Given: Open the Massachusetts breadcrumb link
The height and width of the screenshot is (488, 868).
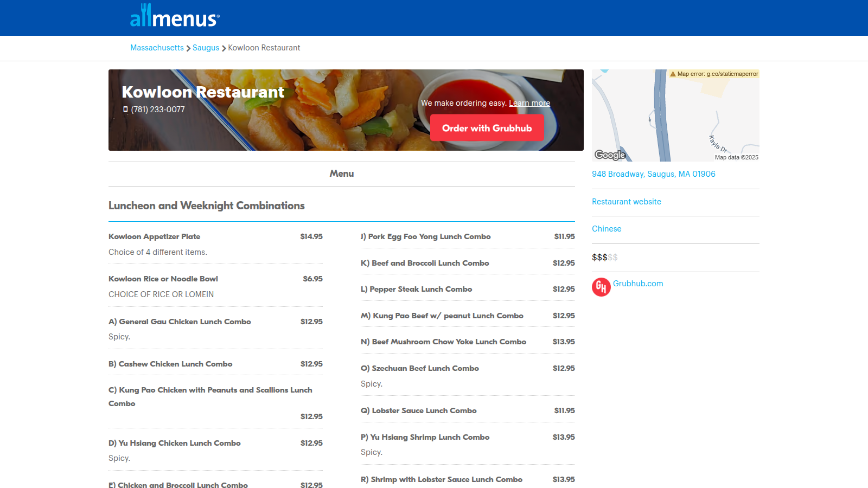Looking at the screenshot, I should 157,48.
